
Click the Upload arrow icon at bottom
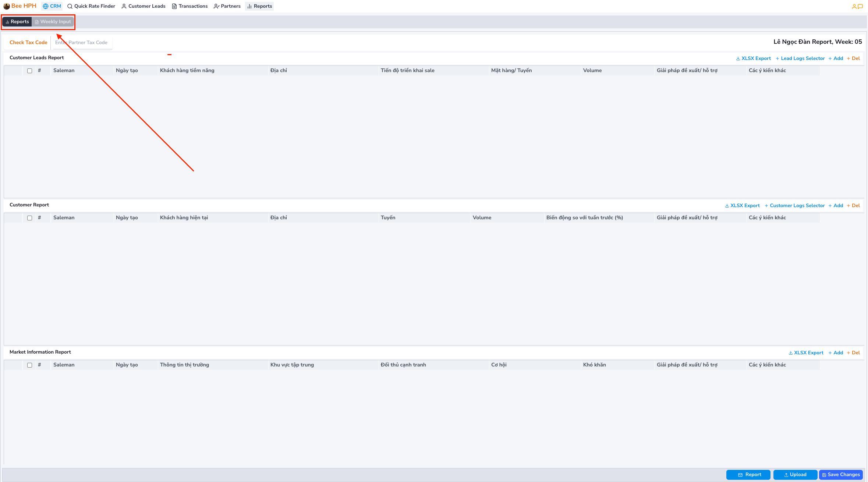pos(786,475)
